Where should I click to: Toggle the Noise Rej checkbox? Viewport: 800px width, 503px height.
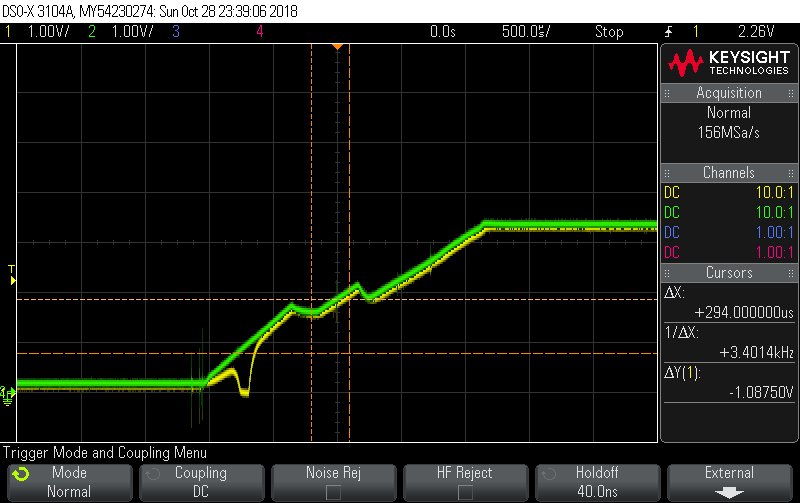click(x=333, y=492)
